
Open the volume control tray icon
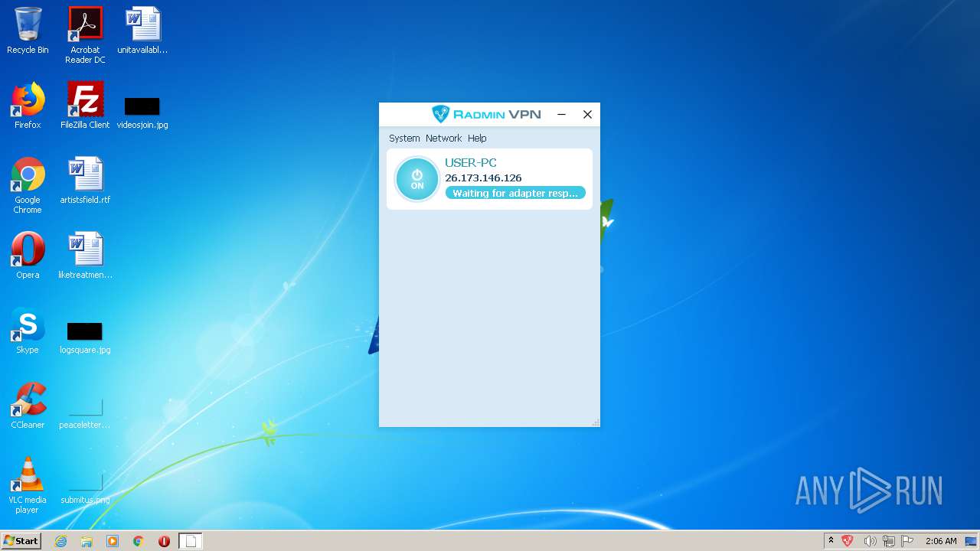[x=870, y=541]
